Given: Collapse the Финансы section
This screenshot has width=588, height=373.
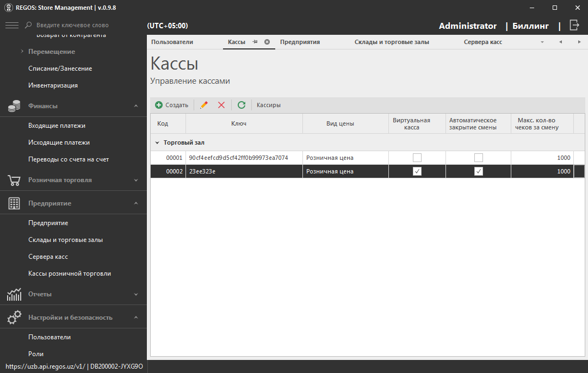Looking at the screenshot, I should tap(136, 106).
